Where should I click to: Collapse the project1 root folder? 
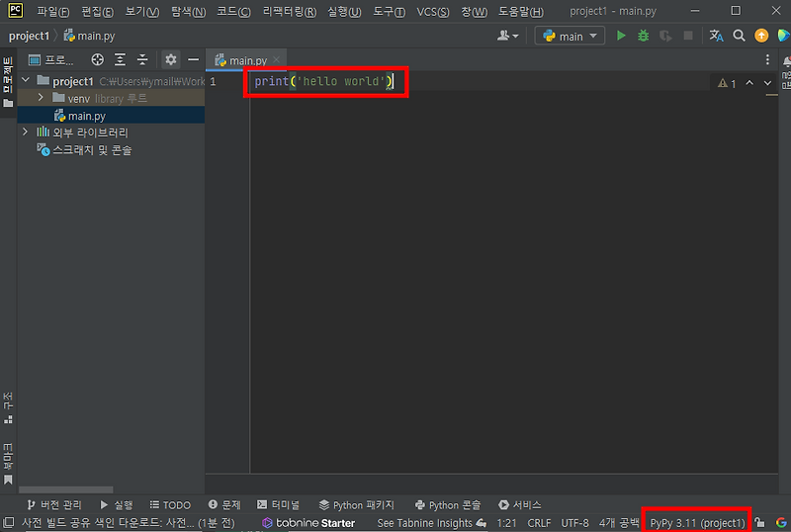[26, 80]
